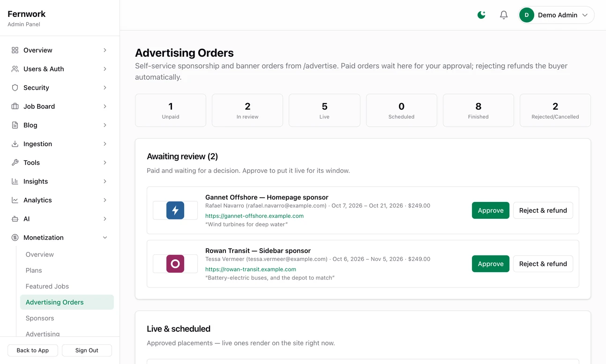Click the In review count card
The width and height of the screenshot is (606, 364).
pyautogui.click(x=247, y=110)
